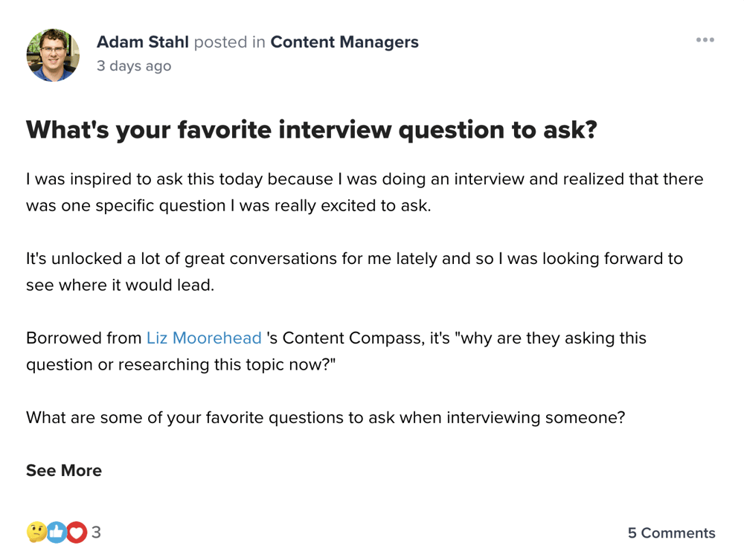
Task: Go to the Content Managers group
Action: click(x=344, y=42)
